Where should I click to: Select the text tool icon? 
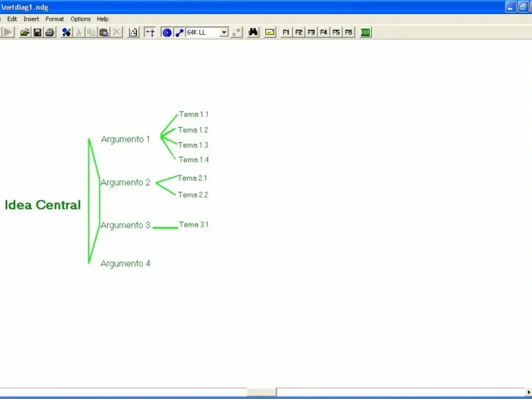[x=133, y=32]
